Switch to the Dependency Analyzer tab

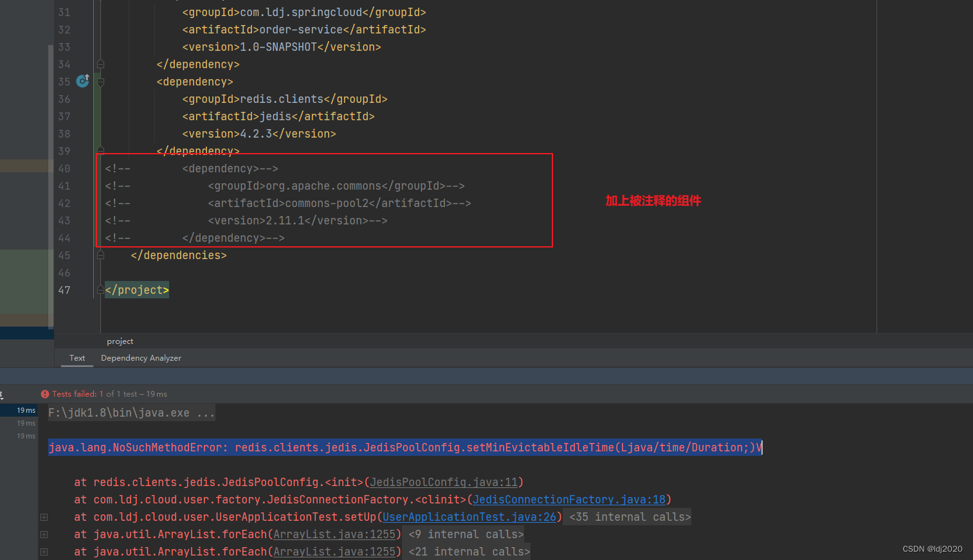[x=141, y=357]
